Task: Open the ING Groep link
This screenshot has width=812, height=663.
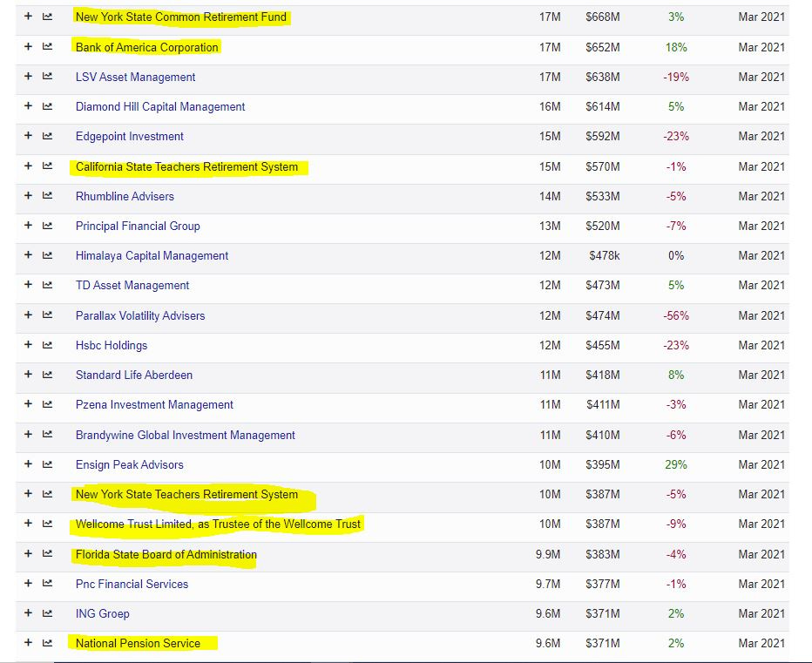Action: (x=103, y=614)
